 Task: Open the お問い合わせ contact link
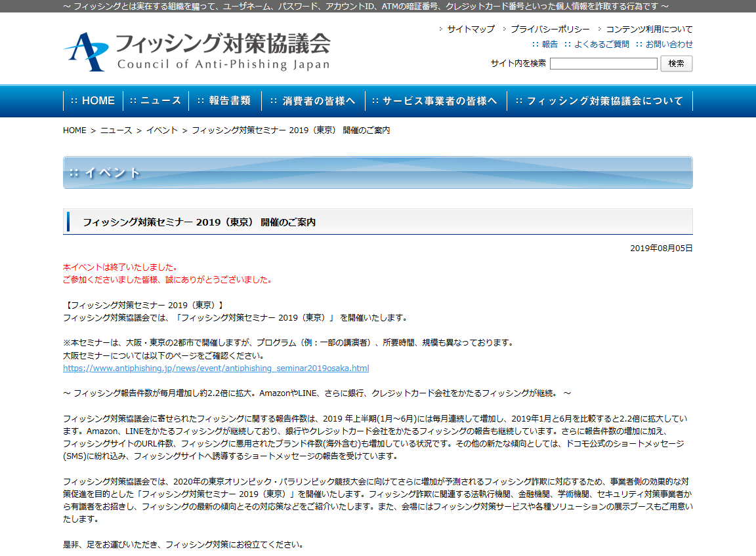point(669,45)
